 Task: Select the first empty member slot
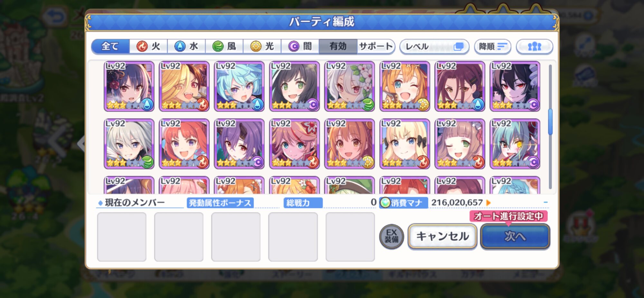(122, 237)
